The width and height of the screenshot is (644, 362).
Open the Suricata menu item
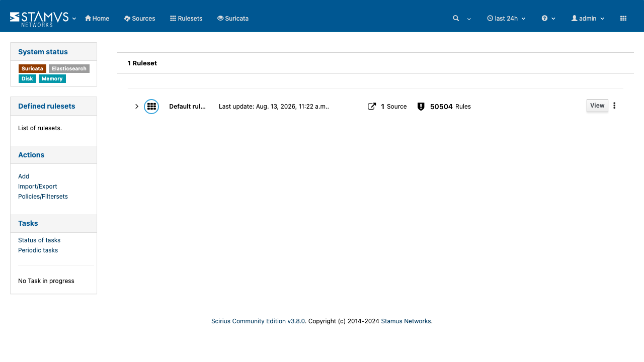coord(233,19)
